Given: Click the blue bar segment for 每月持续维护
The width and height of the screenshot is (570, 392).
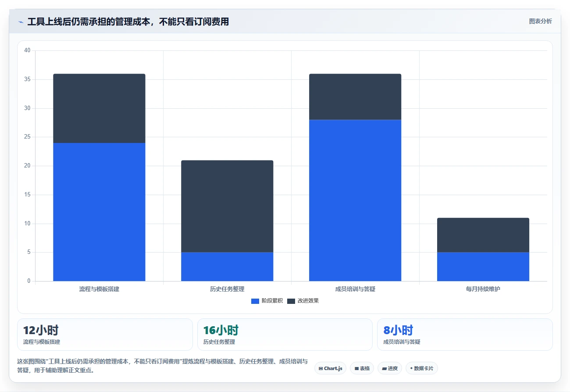Looking at the screenshot, I should point(483,267).
